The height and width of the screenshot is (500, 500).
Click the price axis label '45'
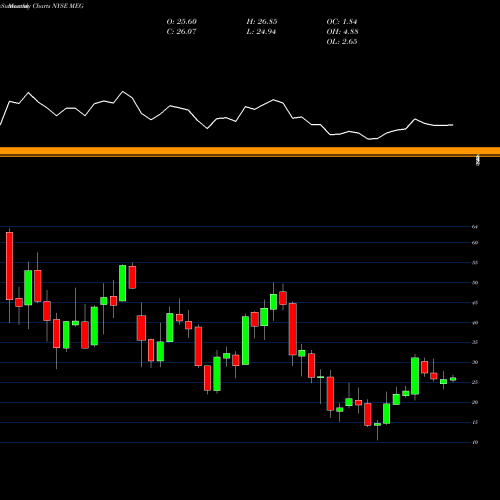(x=475, y=303)
